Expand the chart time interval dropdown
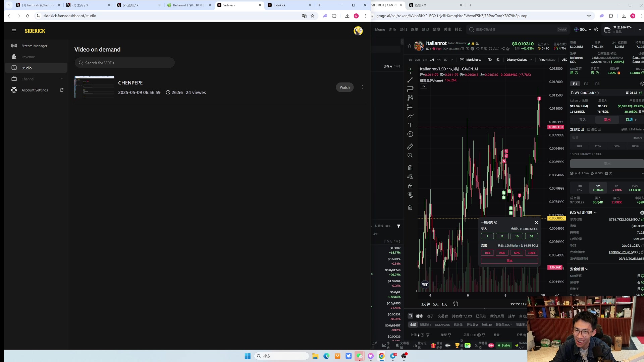The image size is (644, 362). pyautogui.click(x=452, y=60)
